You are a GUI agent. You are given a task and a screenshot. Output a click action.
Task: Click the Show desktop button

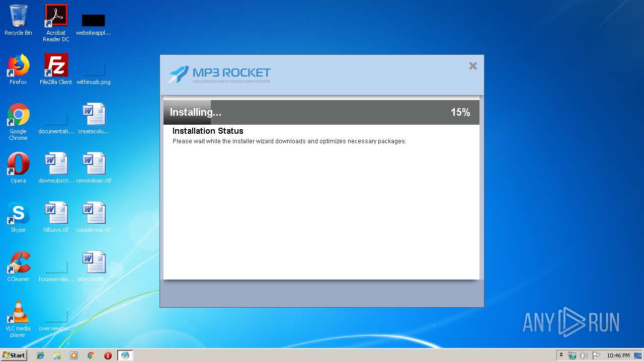click(x=639, y=355)
